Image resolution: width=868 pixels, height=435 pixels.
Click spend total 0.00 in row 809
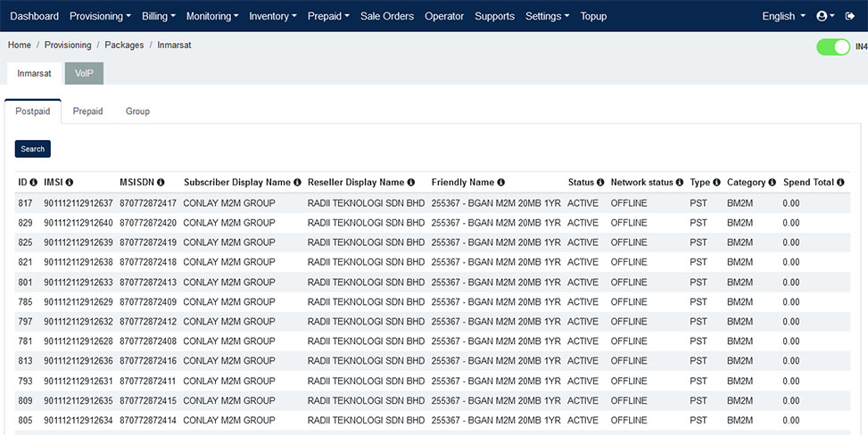(791, 401)
